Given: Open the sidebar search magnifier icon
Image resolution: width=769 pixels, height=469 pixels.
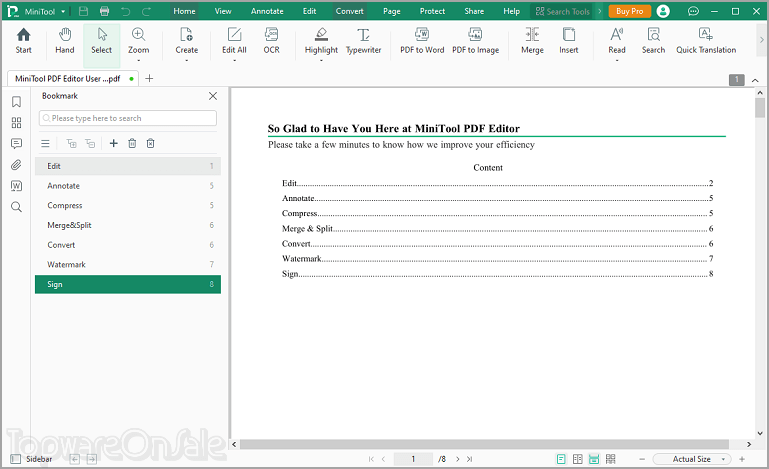Looking at the screenshot, I should (16, 207).
